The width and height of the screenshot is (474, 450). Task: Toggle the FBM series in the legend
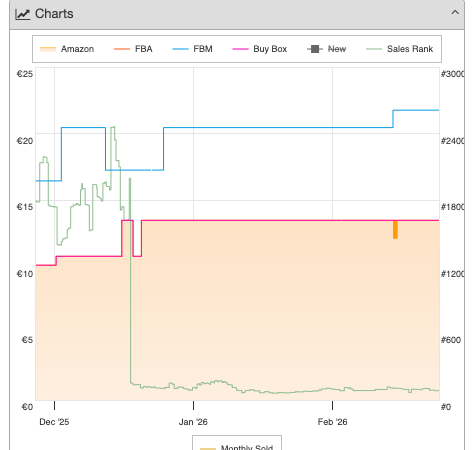coord(192,49)
